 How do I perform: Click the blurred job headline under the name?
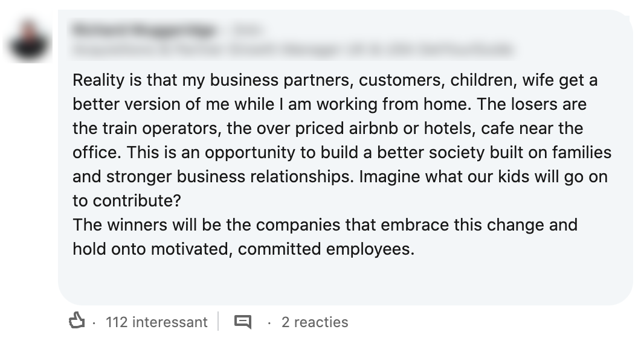click(292, 48)
